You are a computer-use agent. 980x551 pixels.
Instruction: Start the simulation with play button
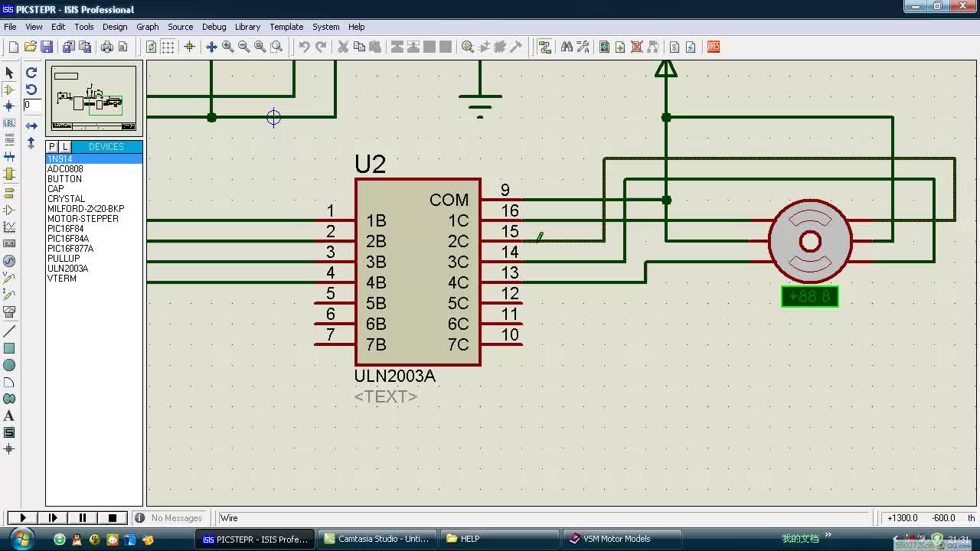click(x=23, y=518)
